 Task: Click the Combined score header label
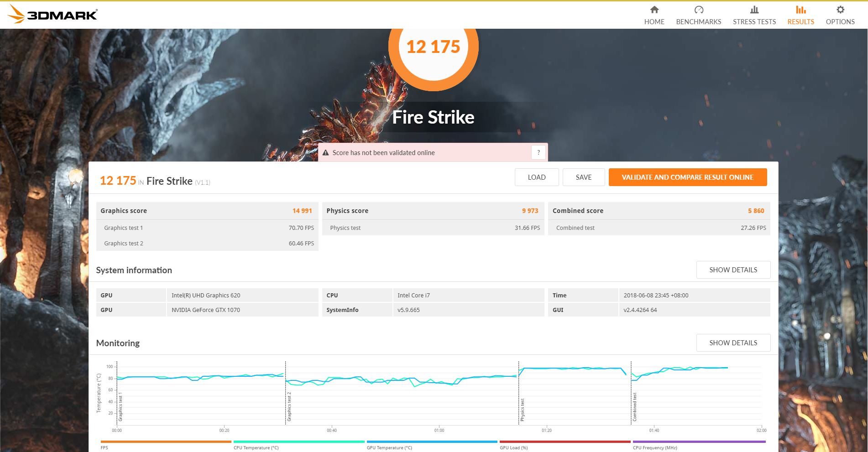[x=578, y=211]
